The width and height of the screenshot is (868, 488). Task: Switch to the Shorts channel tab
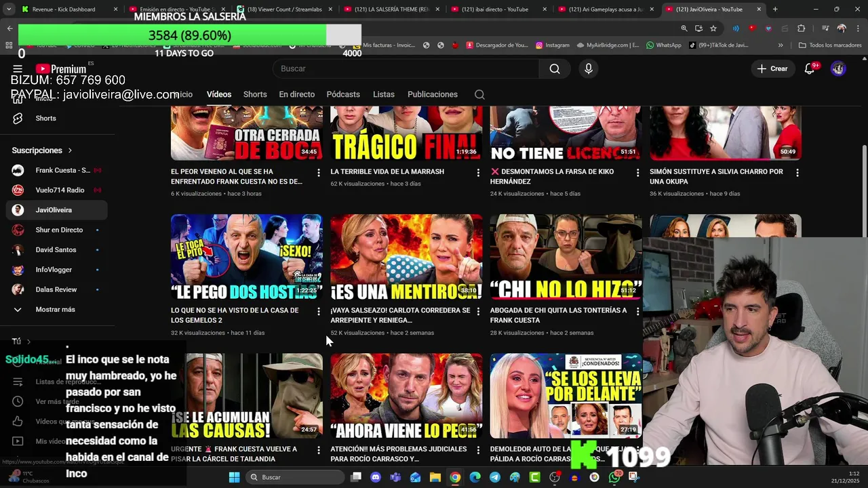(x=255, y=94)
